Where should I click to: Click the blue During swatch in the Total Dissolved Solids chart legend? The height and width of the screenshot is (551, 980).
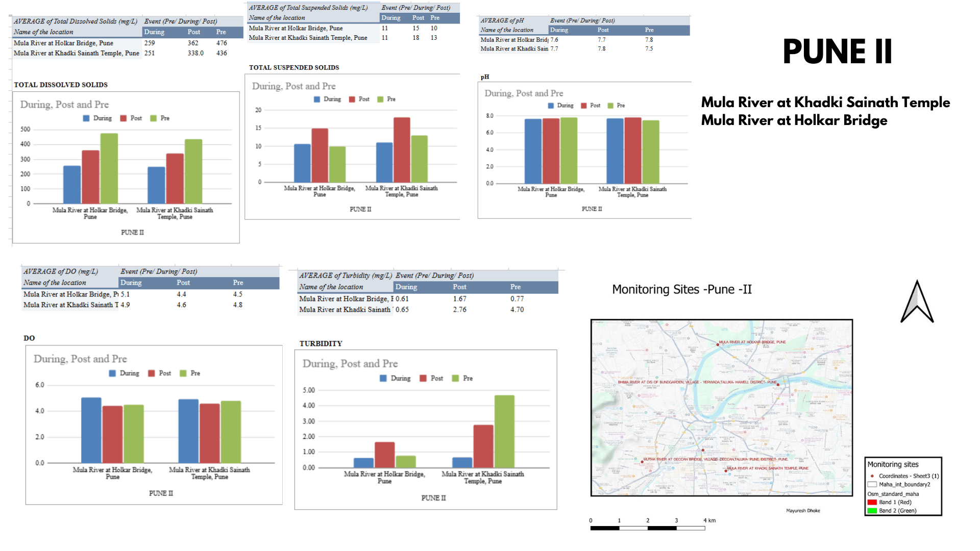[x=86, y=118]
